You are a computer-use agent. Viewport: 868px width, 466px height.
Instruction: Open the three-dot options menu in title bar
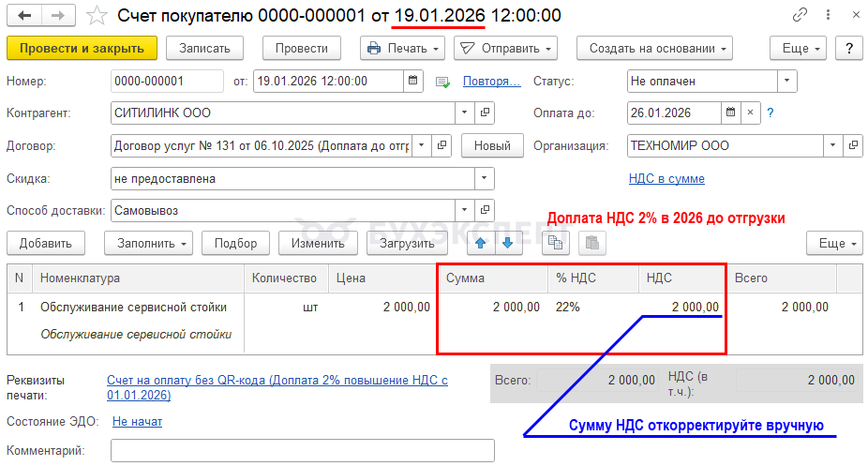(x=828, y=15)
